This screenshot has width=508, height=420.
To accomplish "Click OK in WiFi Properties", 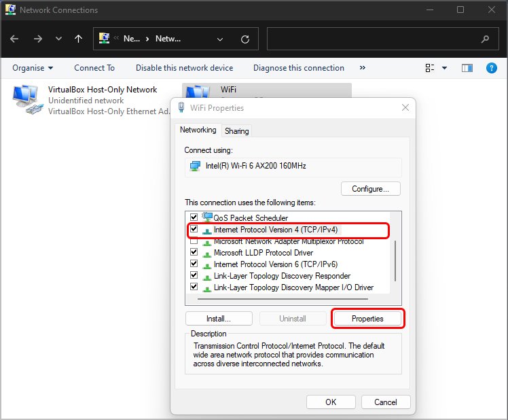I will point(331,402).
